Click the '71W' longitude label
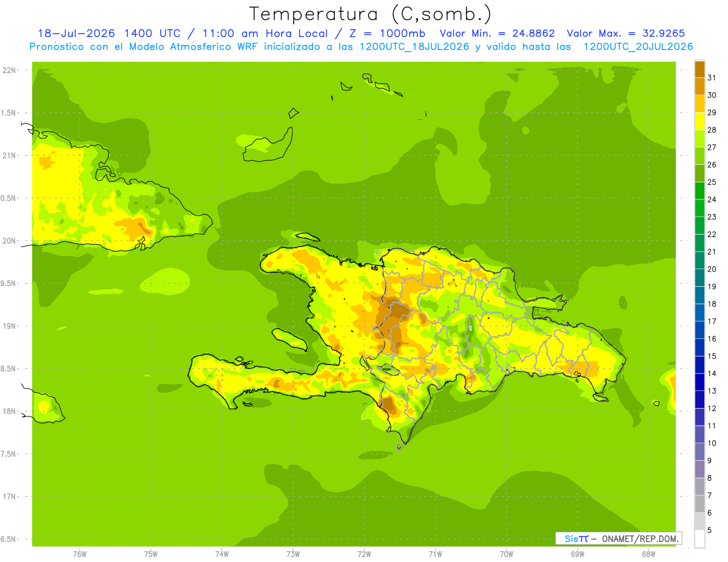The width and height of the screenshot is (728, 562). [435, 554]
